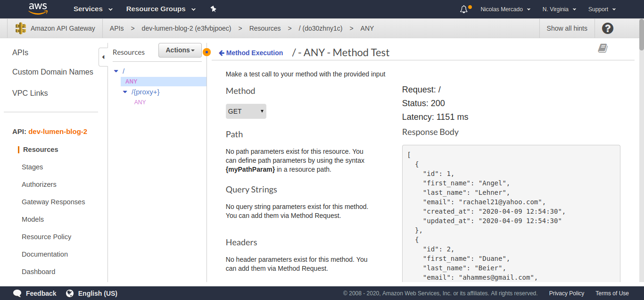
Task: Open Resource Policy
Action: [47, 237]
